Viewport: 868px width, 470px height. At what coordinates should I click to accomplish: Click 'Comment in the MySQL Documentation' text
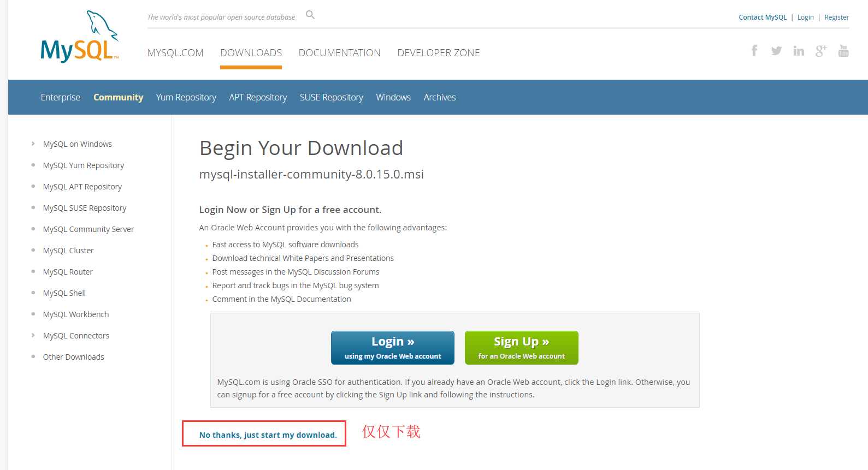(x=282, y=299)
